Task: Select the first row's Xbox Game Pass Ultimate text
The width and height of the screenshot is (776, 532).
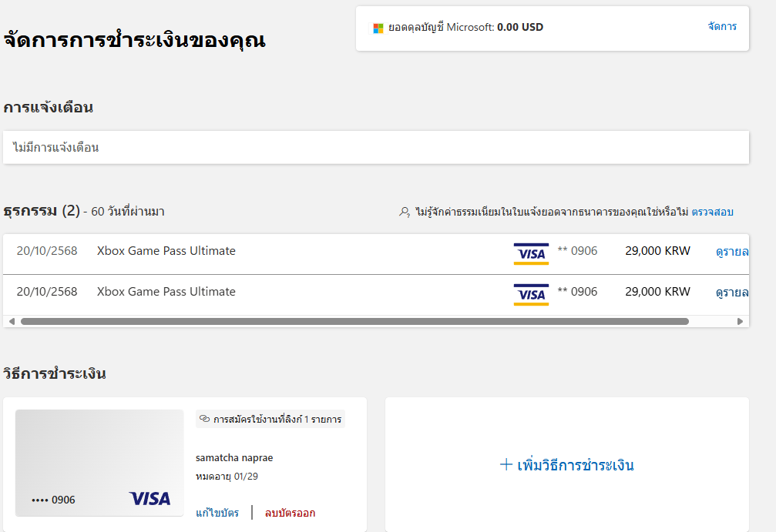Action: pos(166,251)
